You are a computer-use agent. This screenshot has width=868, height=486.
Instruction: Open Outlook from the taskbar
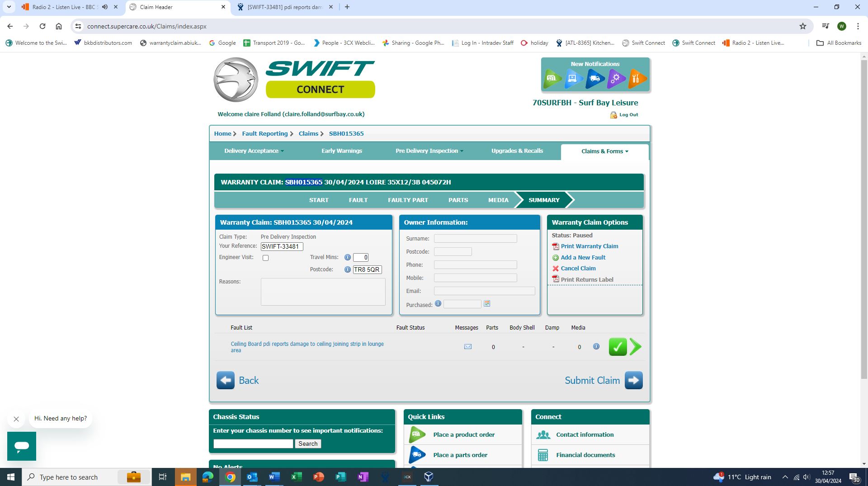point(252,477)
